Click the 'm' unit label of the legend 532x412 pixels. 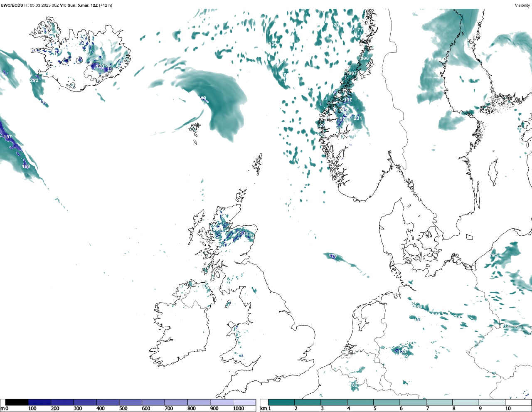pyautogui.click(x=2, y=409)
